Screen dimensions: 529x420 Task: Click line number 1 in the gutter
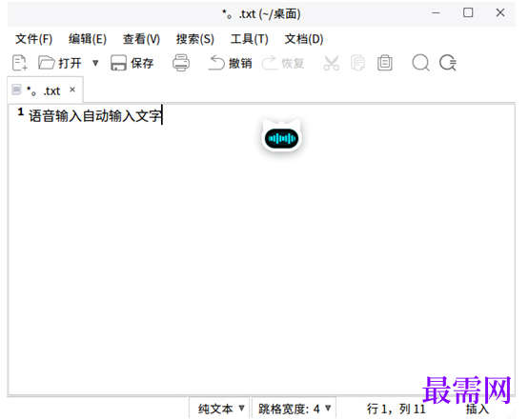(x=21, y=112)
